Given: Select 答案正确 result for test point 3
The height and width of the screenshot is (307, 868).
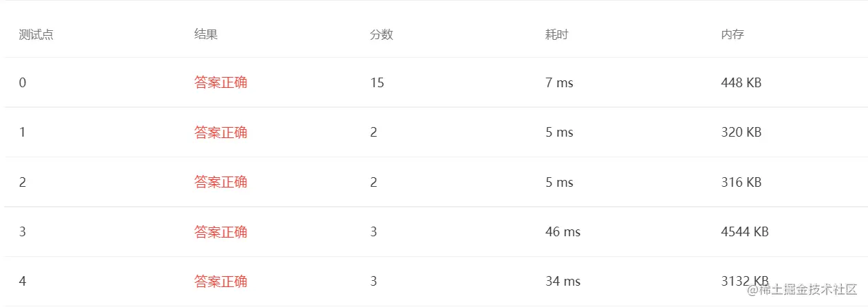Looking at the screenshot, I should (221, 232).
